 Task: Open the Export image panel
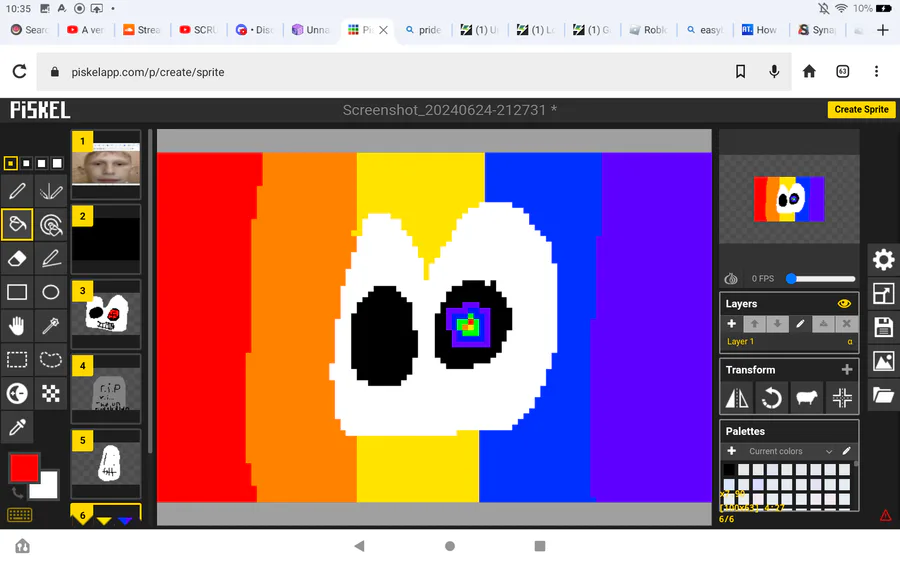[883, 362]
